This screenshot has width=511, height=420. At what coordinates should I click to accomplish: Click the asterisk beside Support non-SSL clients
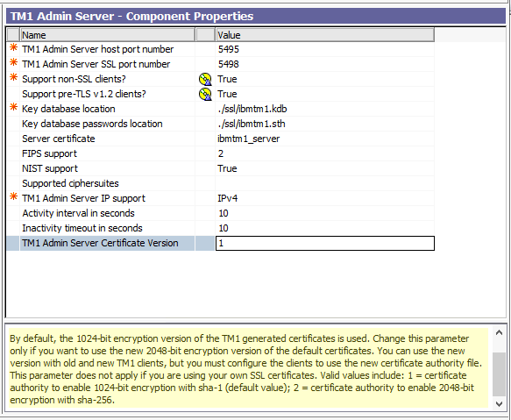[x=13, y=77]
